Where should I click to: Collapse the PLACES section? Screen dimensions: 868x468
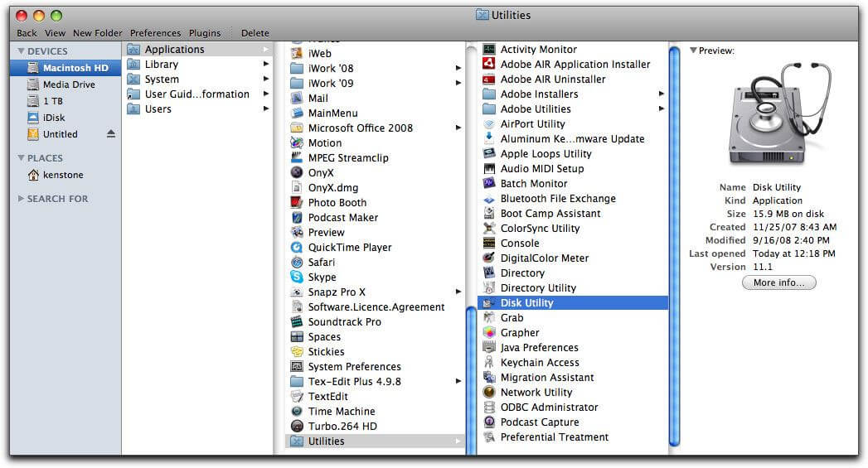tap(21, 158)
